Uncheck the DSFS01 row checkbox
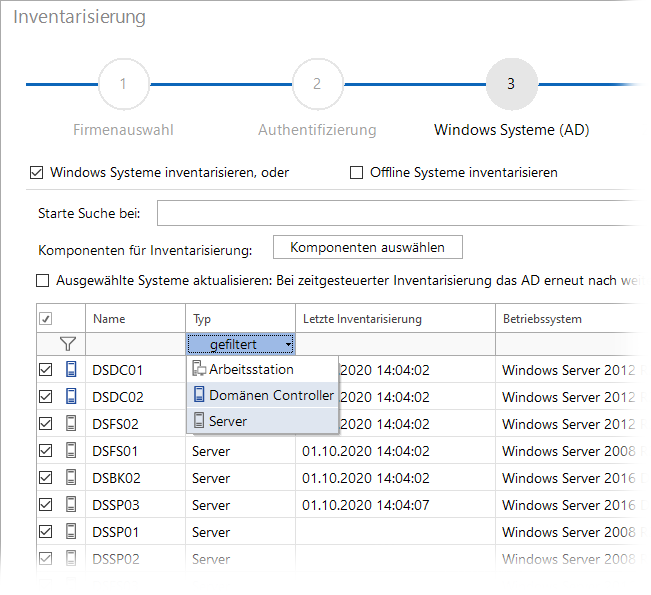The height and width of the screenshot is (595, 651). 45,451
